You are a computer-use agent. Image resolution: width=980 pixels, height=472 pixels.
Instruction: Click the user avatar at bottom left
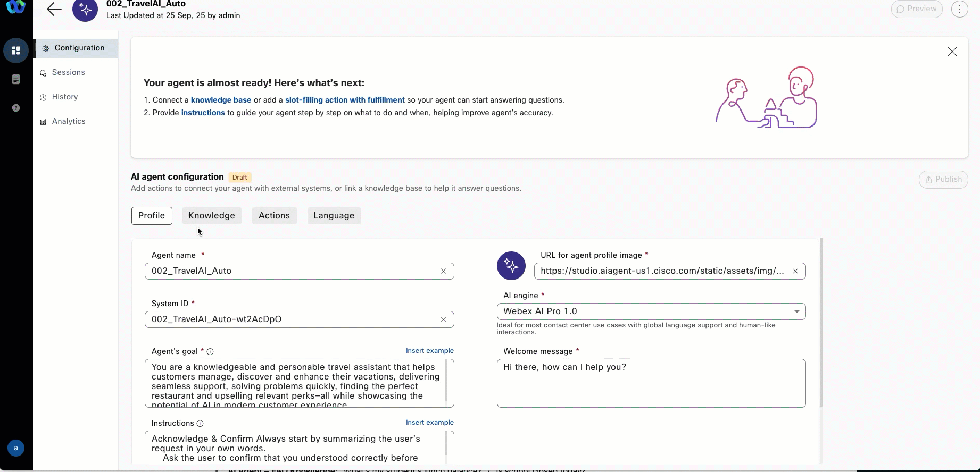point(16,448)
